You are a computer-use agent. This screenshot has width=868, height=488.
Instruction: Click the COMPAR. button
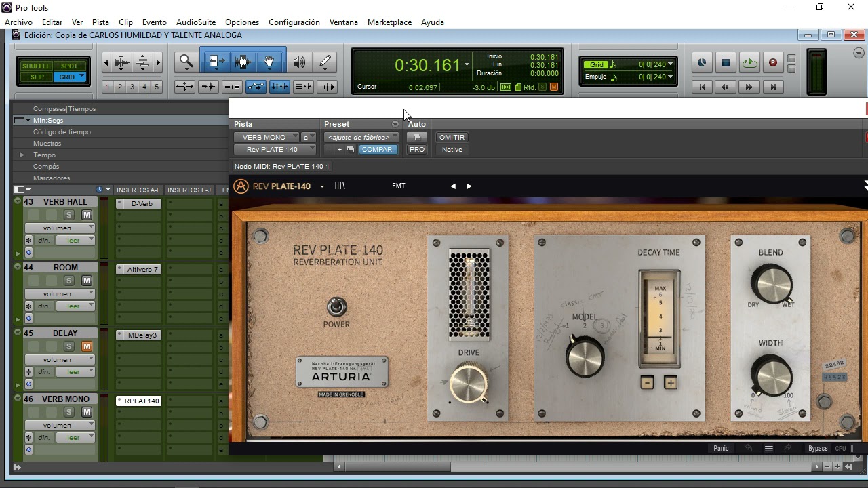coord(377,150)
